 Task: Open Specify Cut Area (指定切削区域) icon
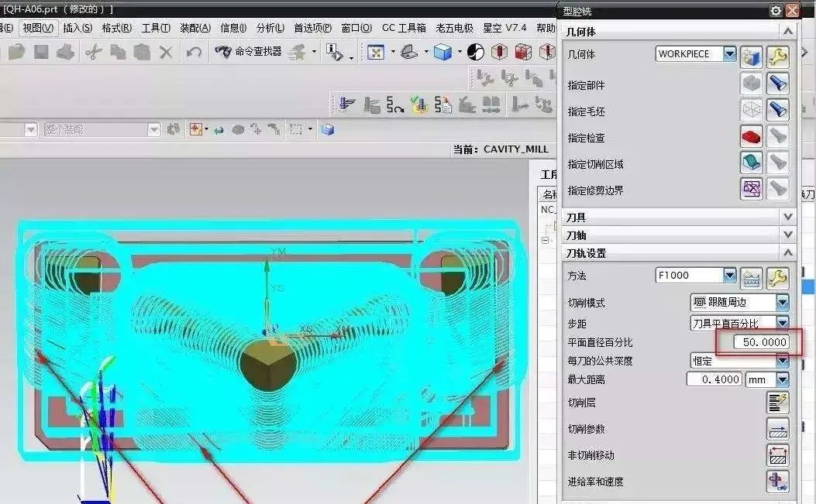[751, 163]
